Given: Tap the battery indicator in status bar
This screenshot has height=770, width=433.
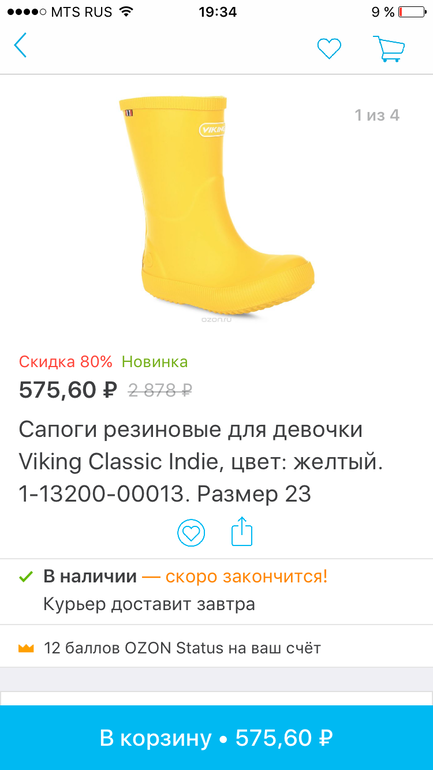Looking at the screenshot, I should (x=412, y=12).
